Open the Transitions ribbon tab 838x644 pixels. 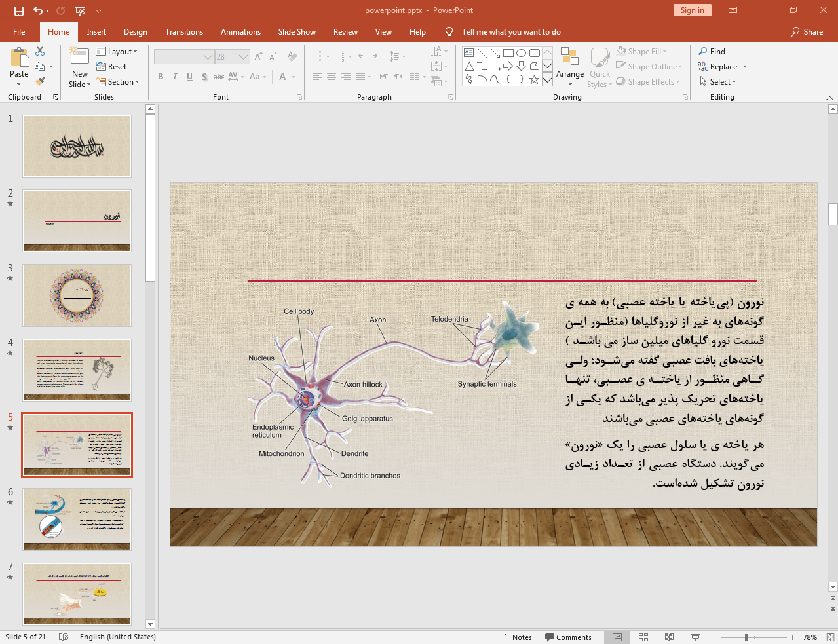[x=183, y=32]
